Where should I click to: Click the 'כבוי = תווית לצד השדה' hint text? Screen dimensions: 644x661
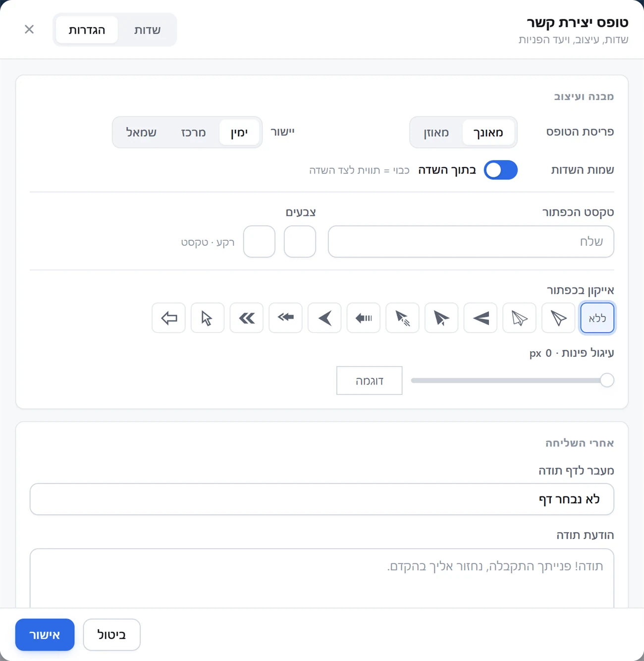pyautogui.click(x=359, y=170)
